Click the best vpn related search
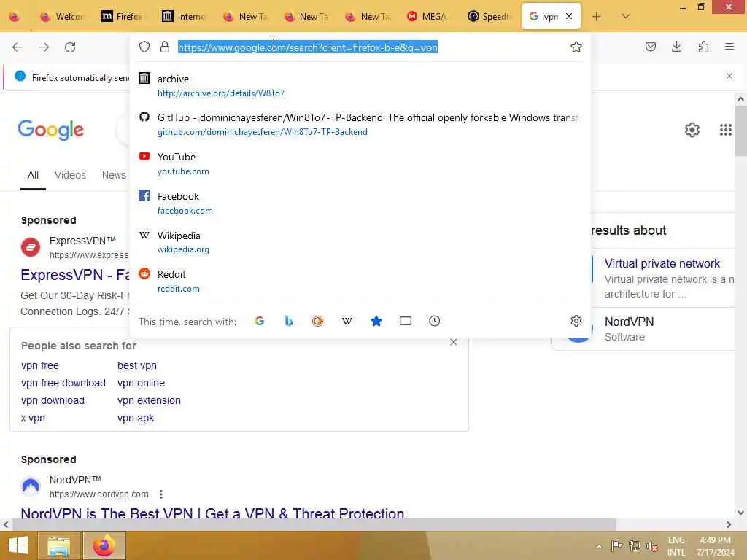Viewport: 747px width, 560px height. (136, 365)
